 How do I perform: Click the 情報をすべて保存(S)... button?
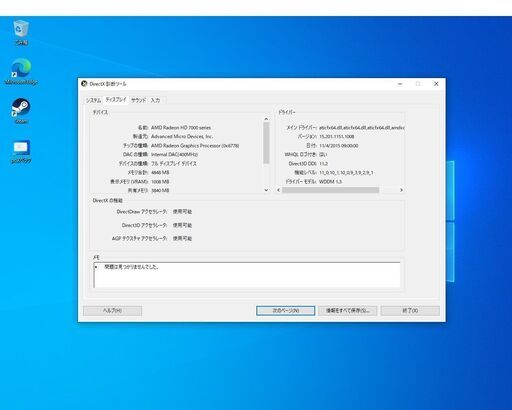click(348, 311)
